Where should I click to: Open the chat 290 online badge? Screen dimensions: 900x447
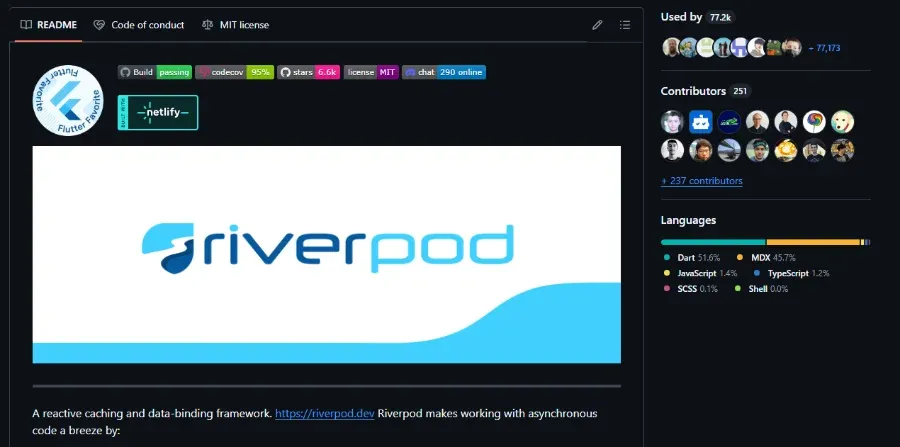tap(443, 72)
